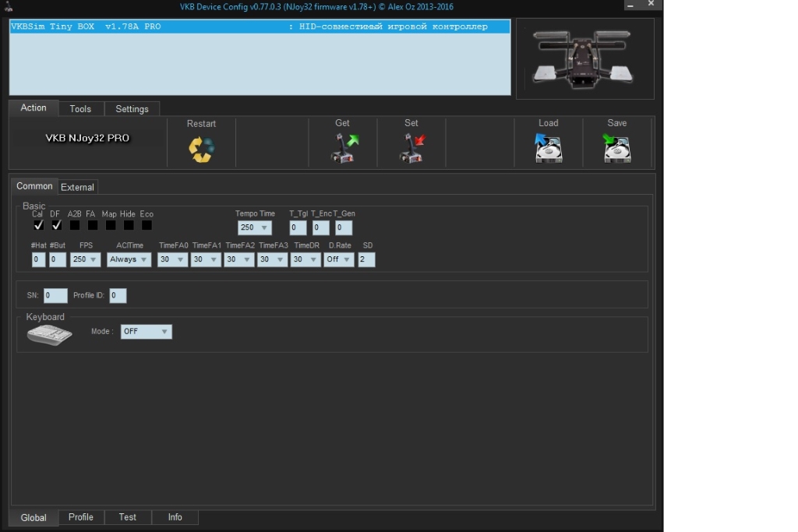Click the Load disk icon
Image resolution: width=798 pixels, height=532 pixels.
[x=548, y=148]
